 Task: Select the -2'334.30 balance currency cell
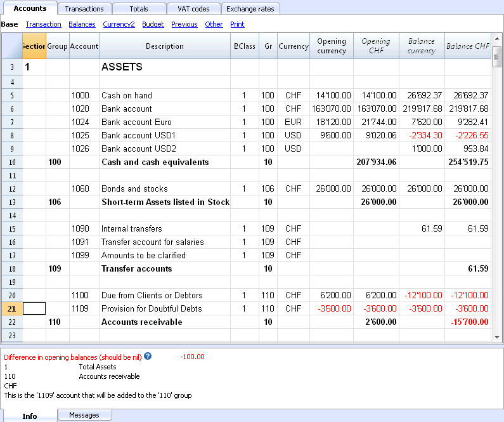422,135
